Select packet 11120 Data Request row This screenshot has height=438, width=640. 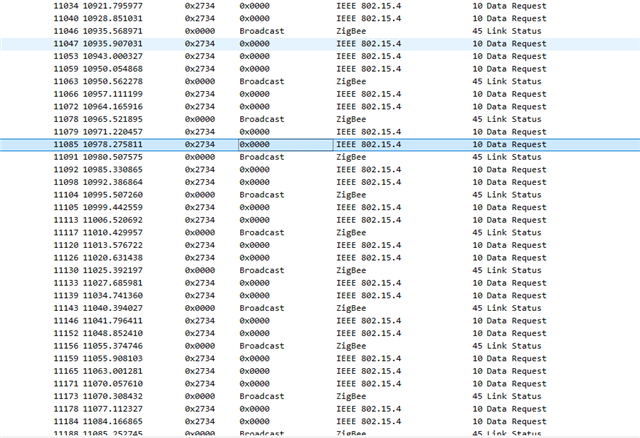pos(320,245)
